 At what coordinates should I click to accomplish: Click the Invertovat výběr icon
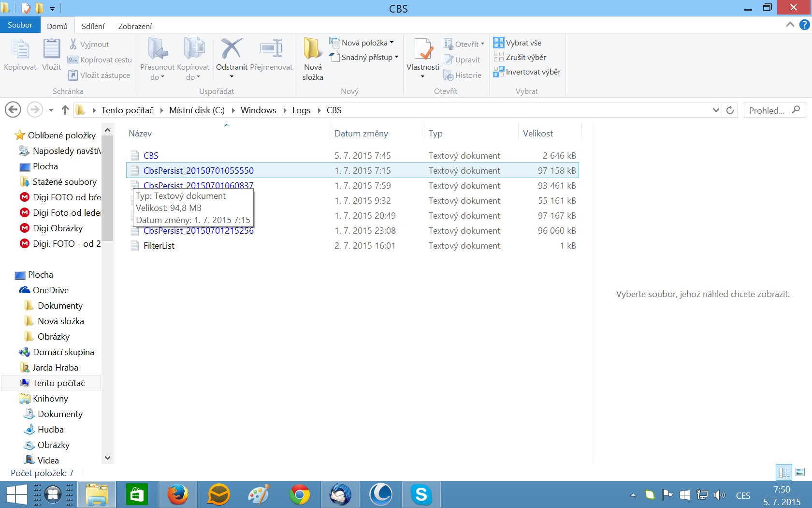pyautogui.click(x=498, y=72)
